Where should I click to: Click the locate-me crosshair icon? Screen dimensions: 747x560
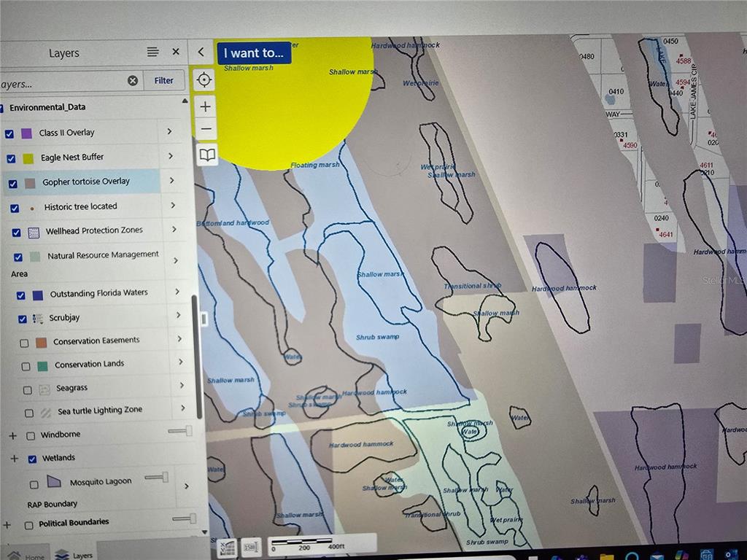tap(205, 79)
